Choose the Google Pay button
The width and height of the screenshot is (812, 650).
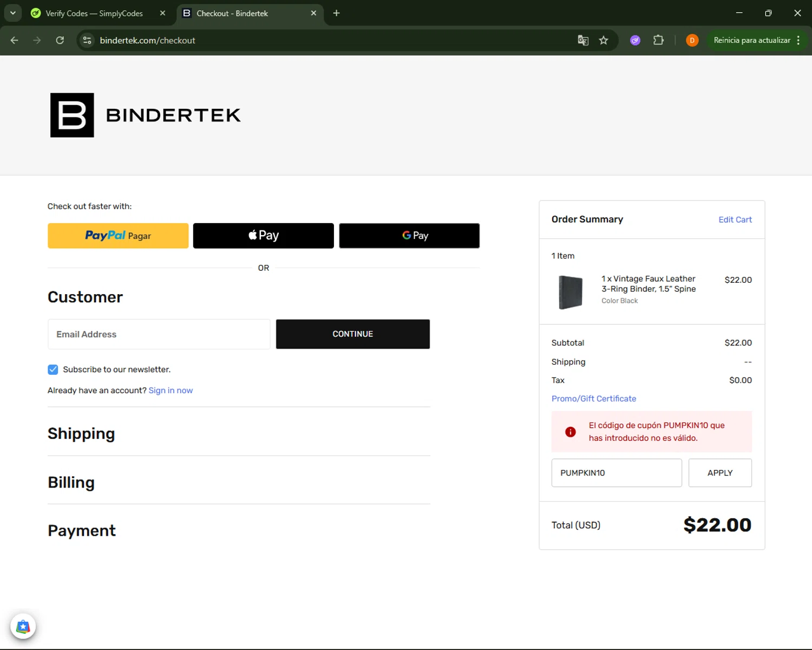pos(409,236)
